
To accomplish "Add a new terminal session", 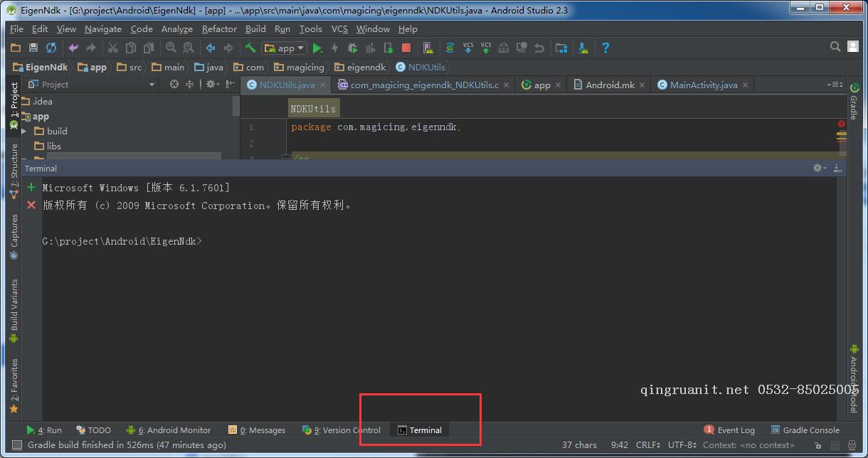I will pyautogui.click(x=31, y=188).
